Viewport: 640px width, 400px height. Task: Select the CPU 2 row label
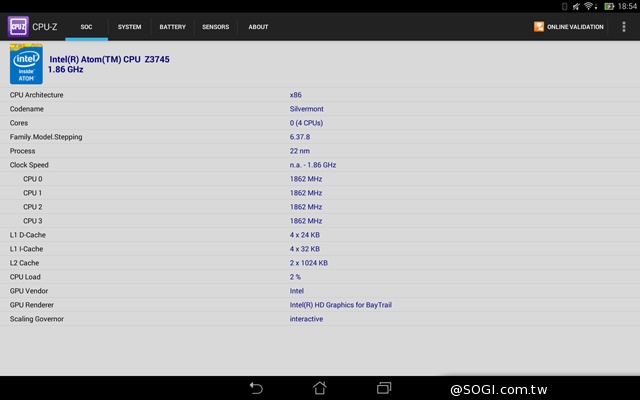(x=33, y=207)
